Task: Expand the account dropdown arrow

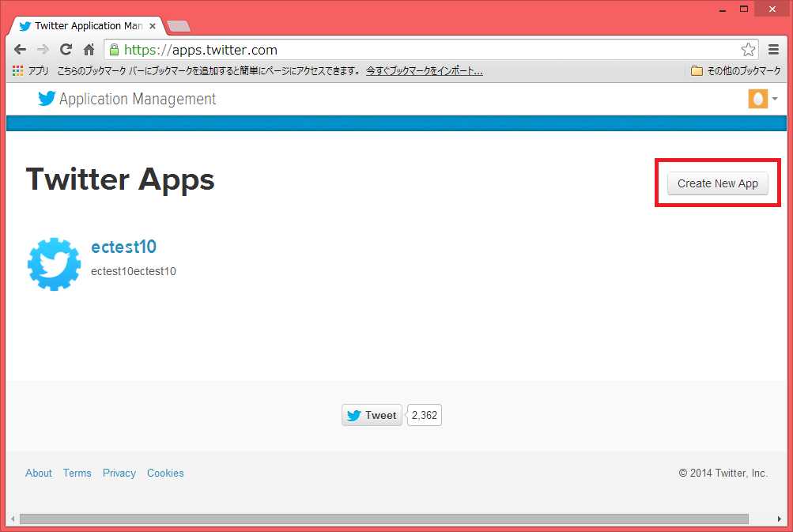Action: 775,99
